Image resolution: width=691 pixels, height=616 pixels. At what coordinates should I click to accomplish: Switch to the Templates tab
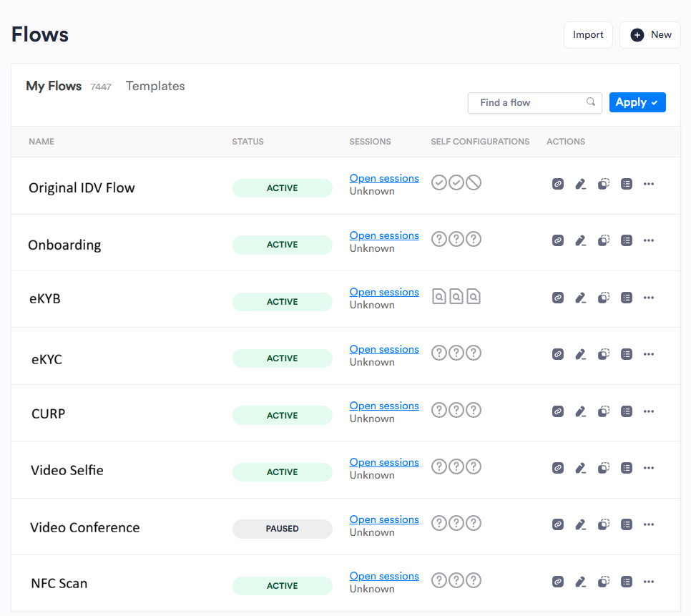[155, 86]
